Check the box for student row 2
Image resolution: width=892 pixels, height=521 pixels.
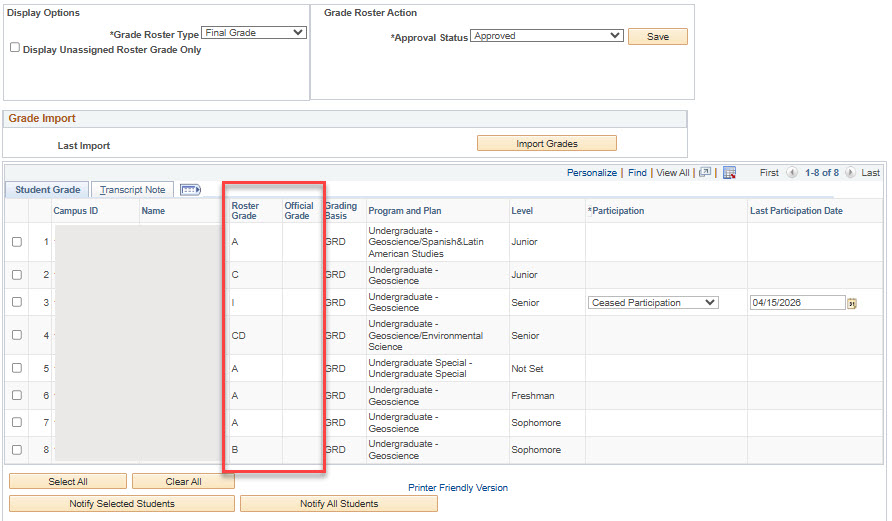click(x=17, y=275)
